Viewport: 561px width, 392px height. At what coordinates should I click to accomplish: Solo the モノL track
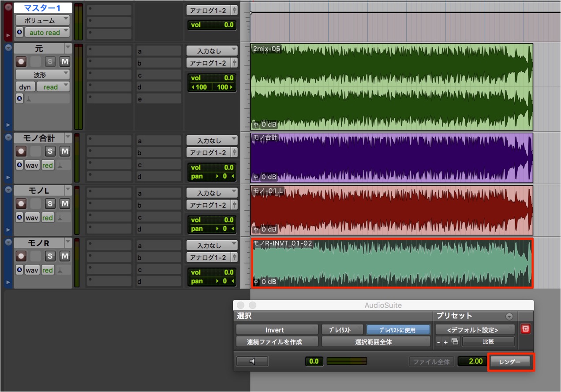pos(50,204)
